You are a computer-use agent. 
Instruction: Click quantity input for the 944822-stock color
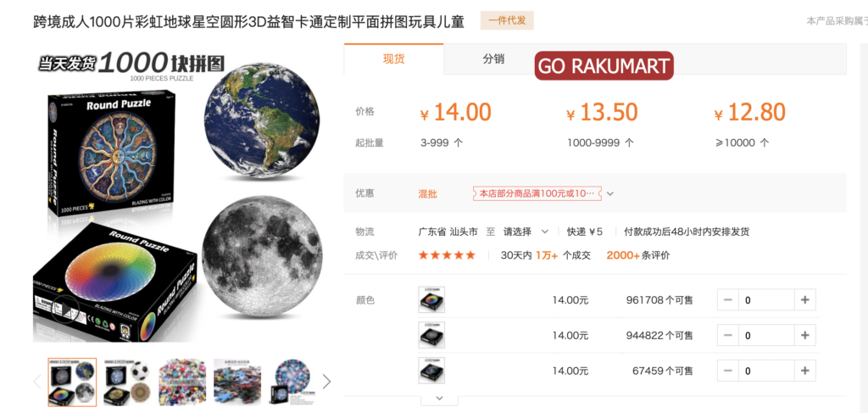pos(766,336)
